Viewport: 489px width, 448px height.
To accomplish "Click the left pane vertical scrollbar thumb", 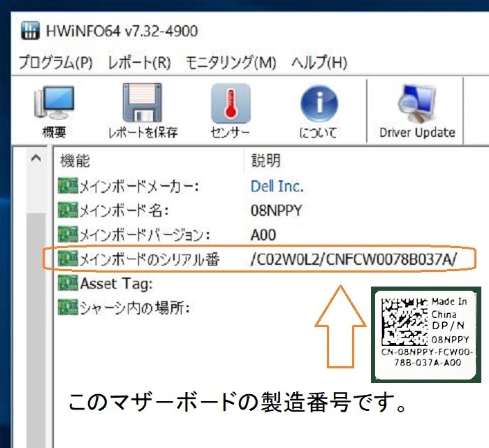I will pos(36,331).
